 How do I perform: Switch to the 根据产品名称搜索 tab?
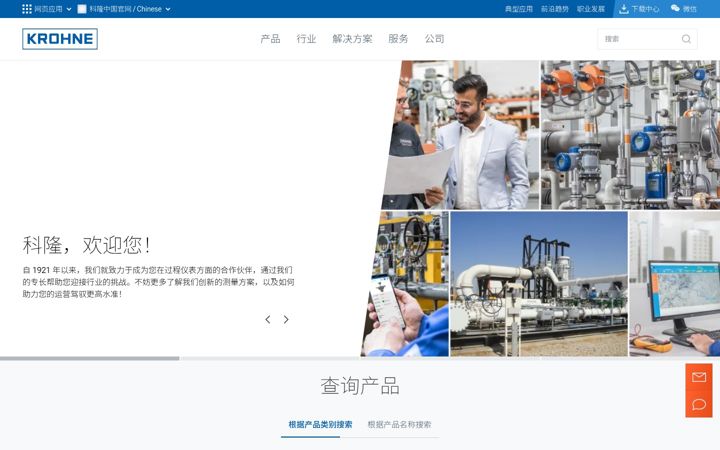[399, 425]
